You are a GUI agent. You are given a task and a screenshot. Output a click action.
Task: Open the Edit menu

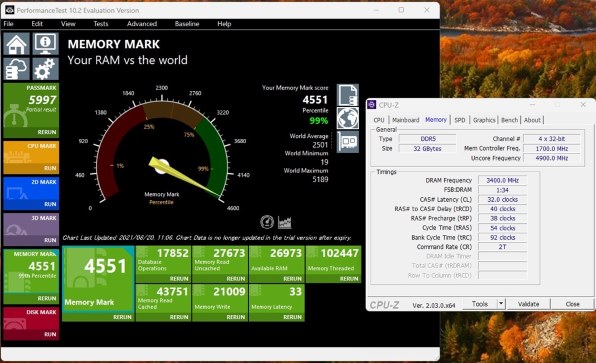point(37,24)
